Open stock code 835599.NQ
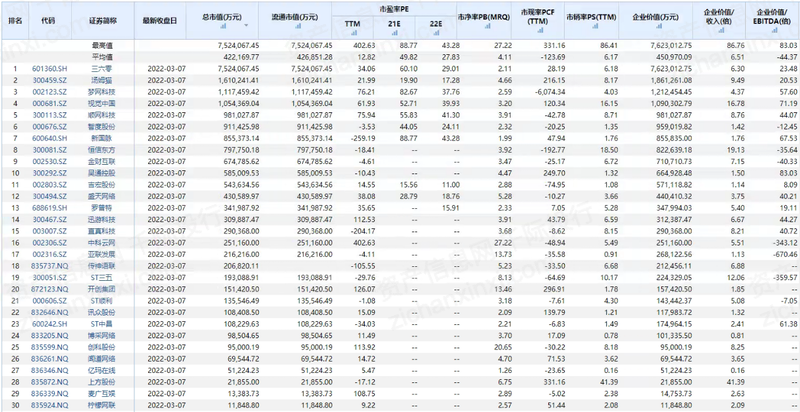Image resolution: width=800 pixels, height=412 pixels. point(48,347)
